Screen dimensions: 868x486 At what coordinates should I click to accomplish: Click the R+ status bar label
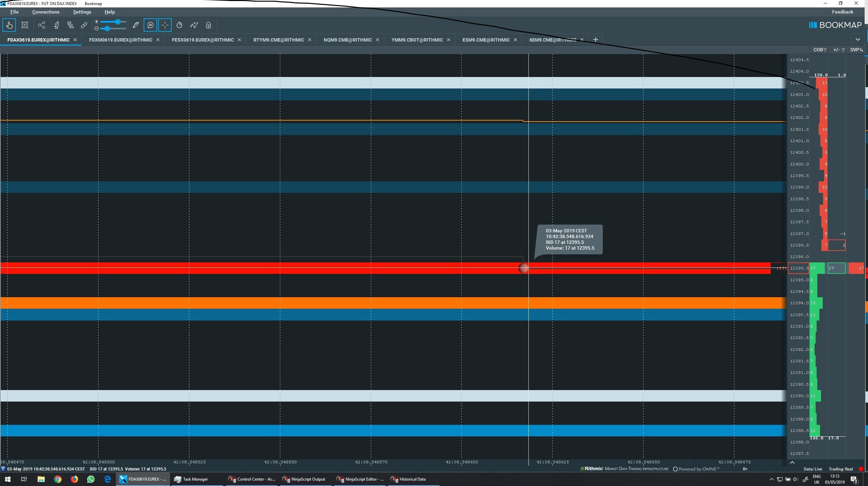(x=745, y=469)
